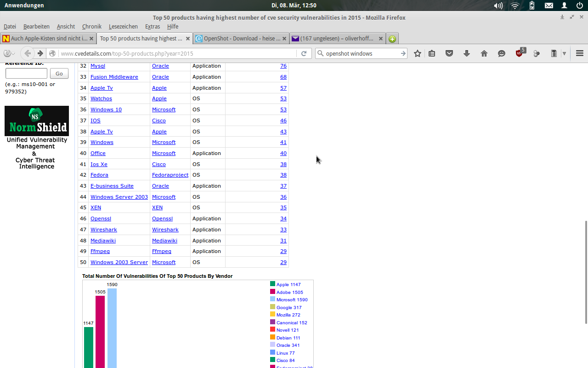Click the site identity globe icon
588x368 pixels.
(52, 53)
